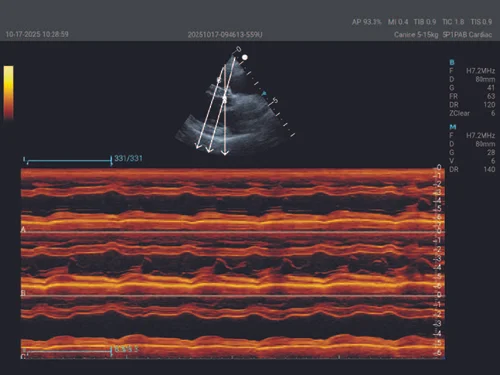This screenshot has height=375, width=500.
Task: Click the date and time stamp
Action: click(x=37, y=34)
